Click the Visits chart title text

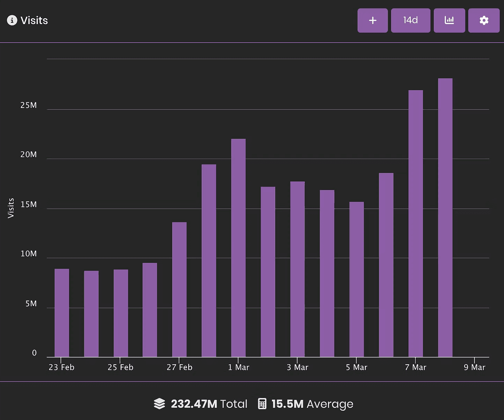pos(34,21)
